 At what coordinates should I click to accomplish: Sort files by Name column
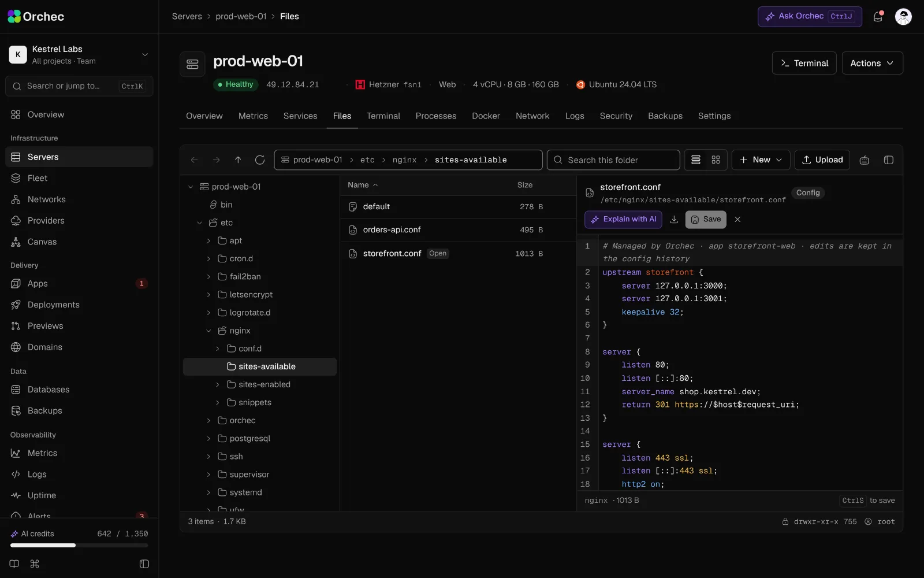pos(363,185)
